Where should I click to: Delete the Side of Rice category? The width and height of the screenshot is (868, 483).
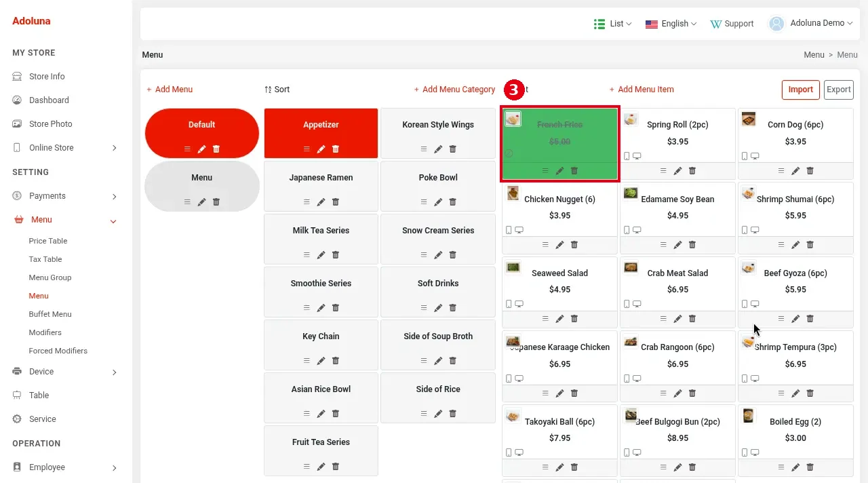coord(453,414)
